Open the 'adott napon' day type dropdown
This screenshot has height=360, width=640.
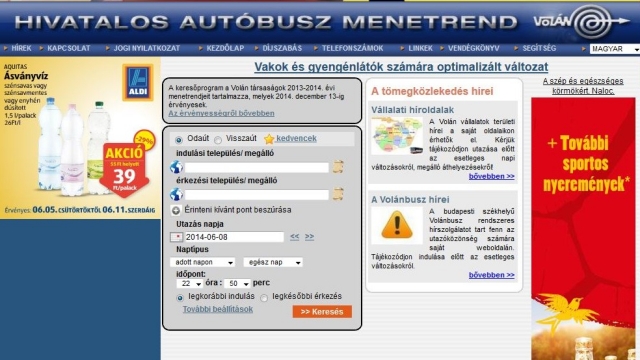pos(202,262)
